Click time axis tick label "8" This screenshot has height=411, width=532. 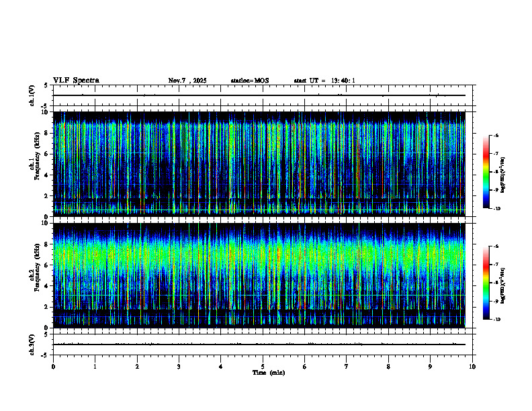click(x=388, y=367)
